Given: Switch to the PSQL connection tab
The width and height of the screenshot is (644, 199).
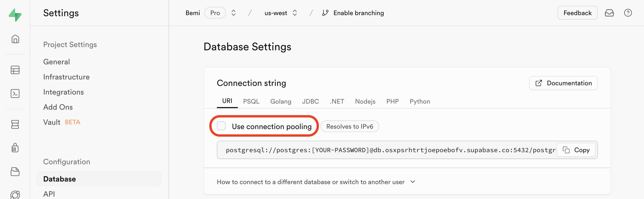Looking at the screenshot, I should [x=251, y=101].
